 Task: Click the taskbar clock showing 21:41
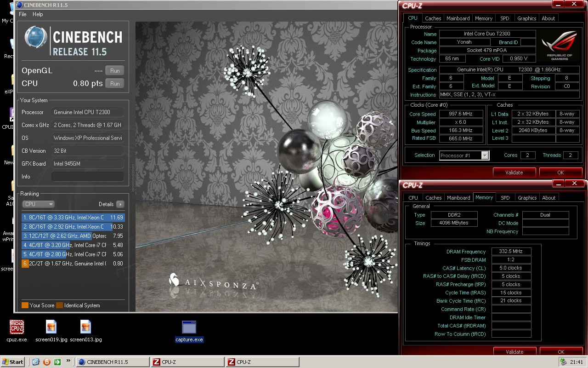coord(577,362)
